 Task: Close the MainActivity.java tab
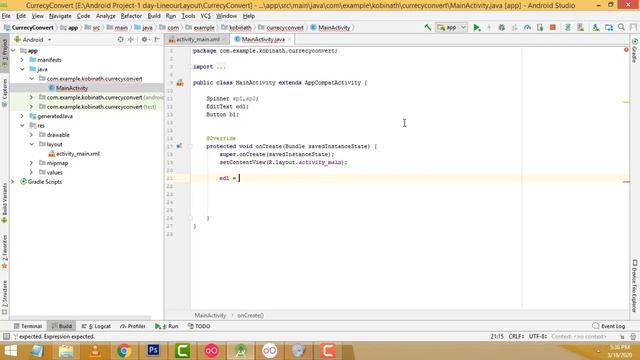click(x=289, y=40)
